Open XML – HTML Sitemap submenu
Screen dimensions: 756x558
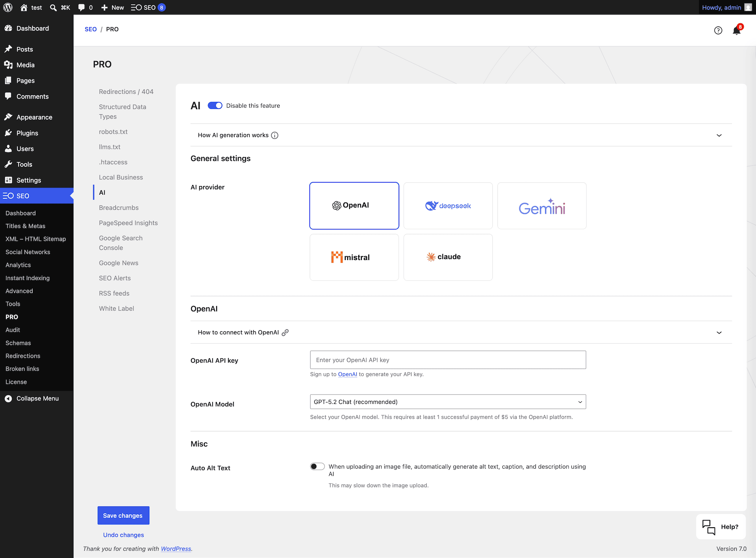click(35, 239)
